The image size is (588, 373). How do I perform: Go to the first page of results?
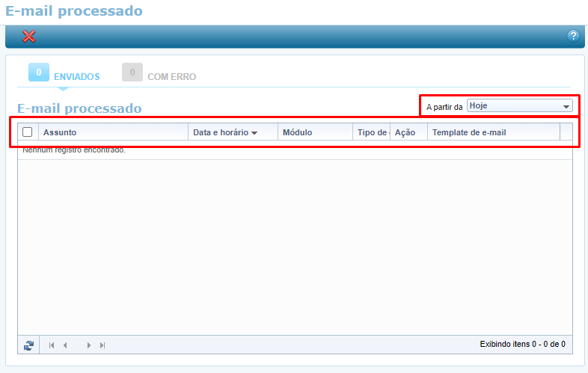tap(52, 345)
